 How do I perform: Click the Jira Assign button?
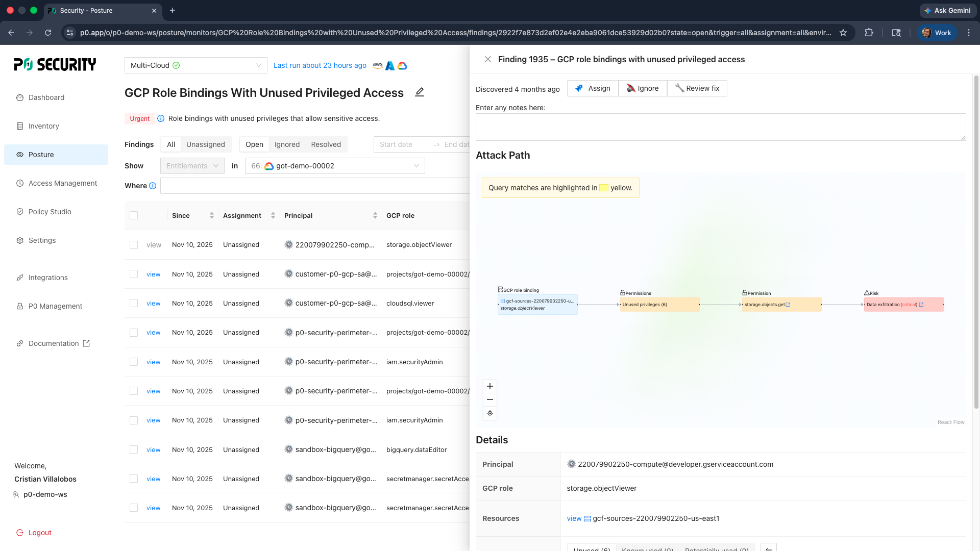tap(593, 88)
